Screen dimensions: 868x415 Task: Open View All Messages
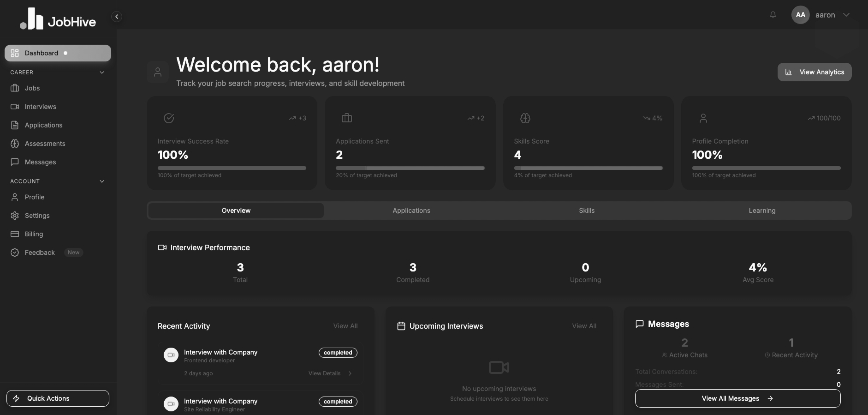(738, 398)
